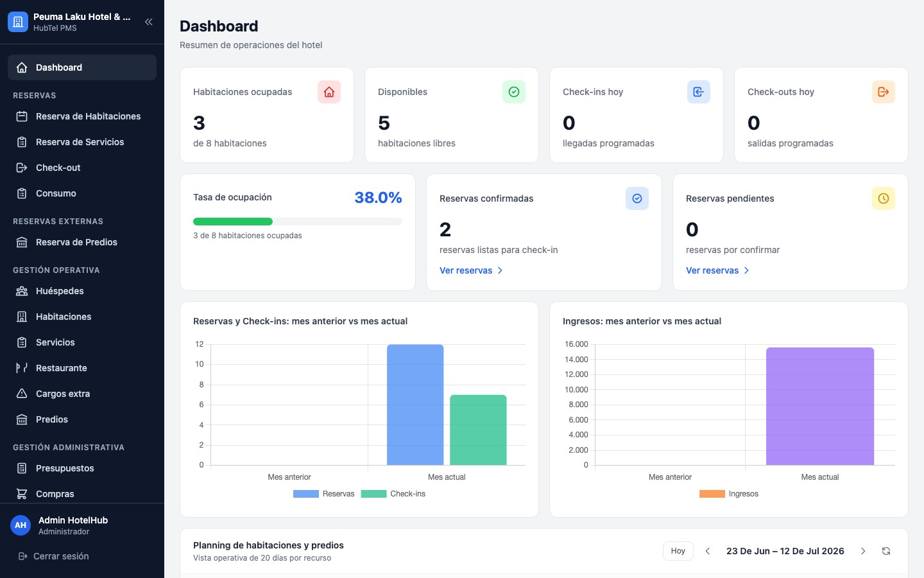Viewport: 924px width, 578px height.
Task: Click the Reservas pendientes clock icon
Action: click(884, 198)
